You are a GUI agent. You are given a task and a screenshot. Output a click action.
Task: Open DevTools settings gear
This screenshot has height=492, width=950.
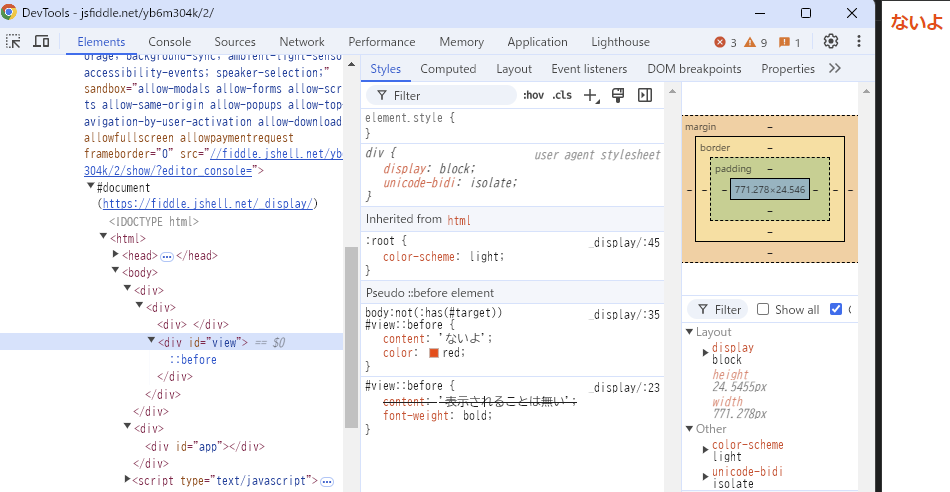tap(831, 41)
